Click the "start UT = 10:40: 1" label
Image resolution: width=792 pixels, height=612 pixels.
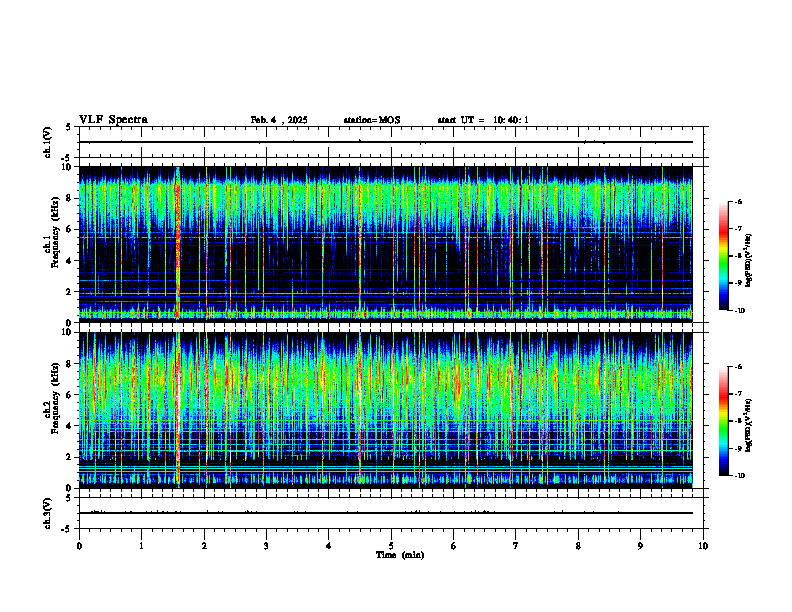[483, 120]
